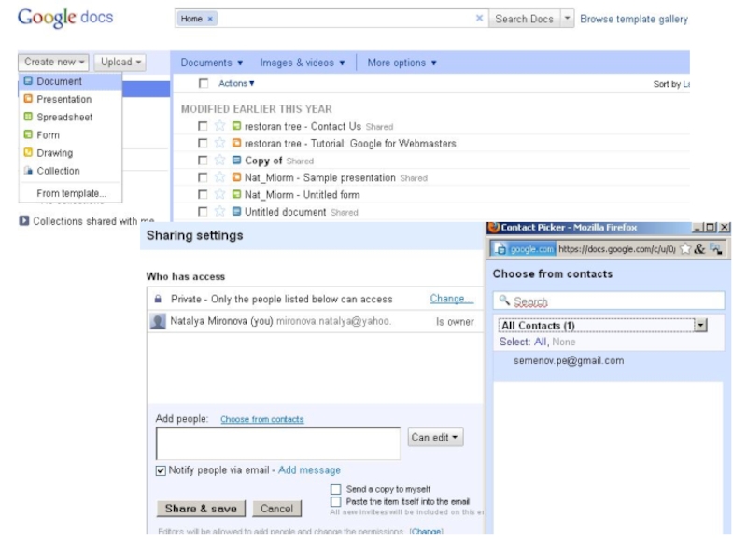Viewport: 747px width, 560px height.
Task: Choose Presentation from Create new menu
Action: 71,99
